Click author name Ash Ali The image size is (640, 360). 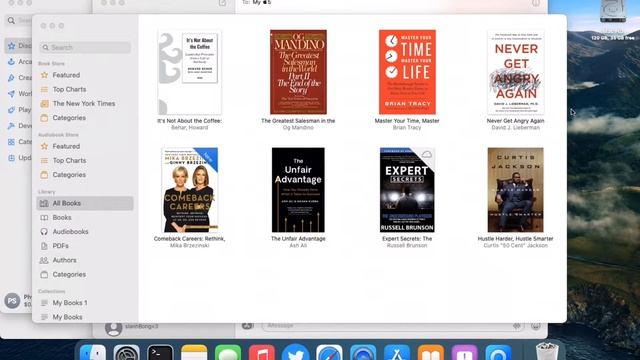point(298,246)
